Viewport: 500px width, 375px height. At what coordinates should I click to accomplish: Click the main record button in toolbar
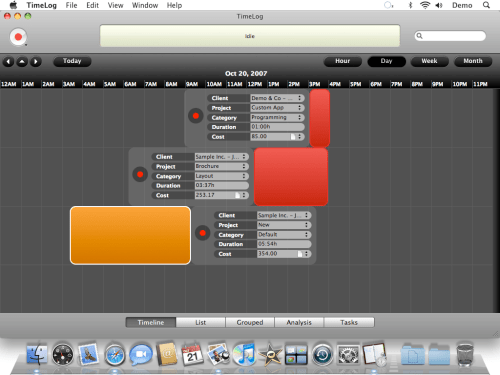point(18,37)
